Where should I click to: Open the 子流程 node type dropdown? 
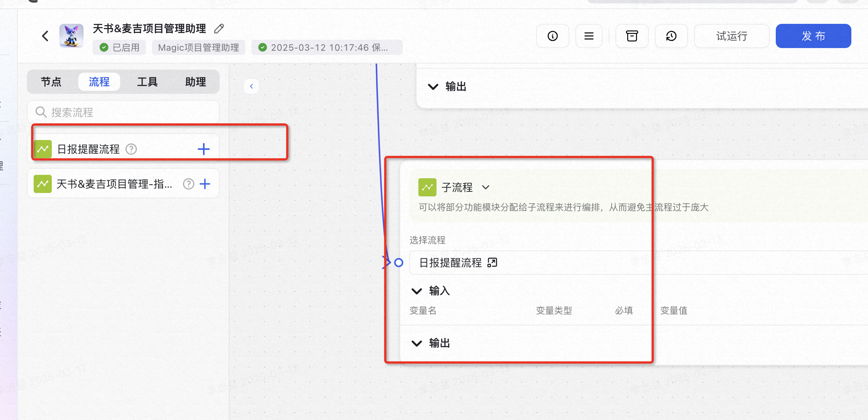coord(486,187)
